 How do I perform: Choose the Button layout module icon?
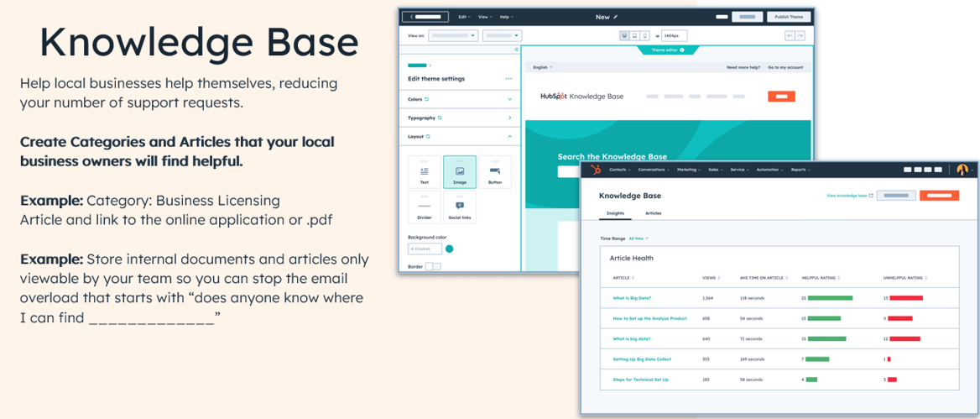click(495, 171)
